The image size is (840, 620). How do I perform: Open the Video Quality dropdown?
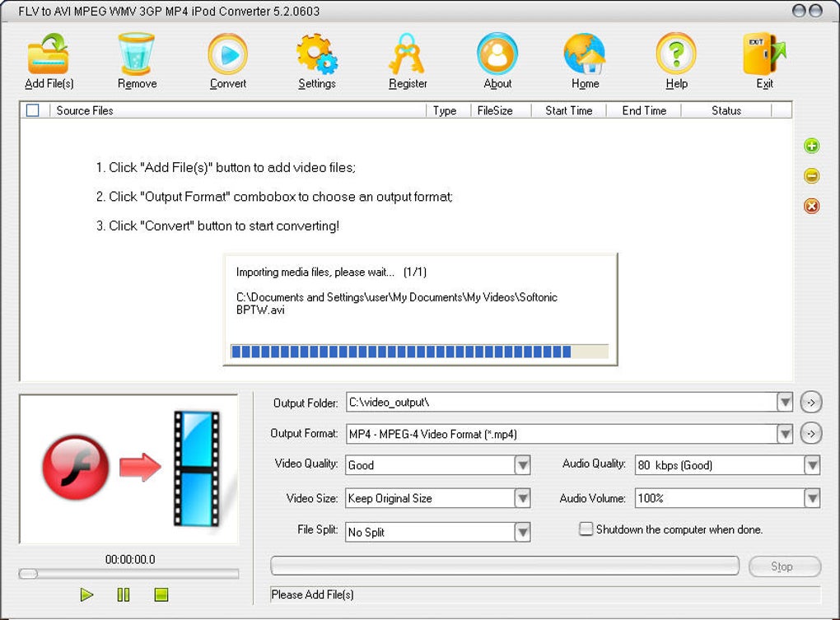point(522,464)
